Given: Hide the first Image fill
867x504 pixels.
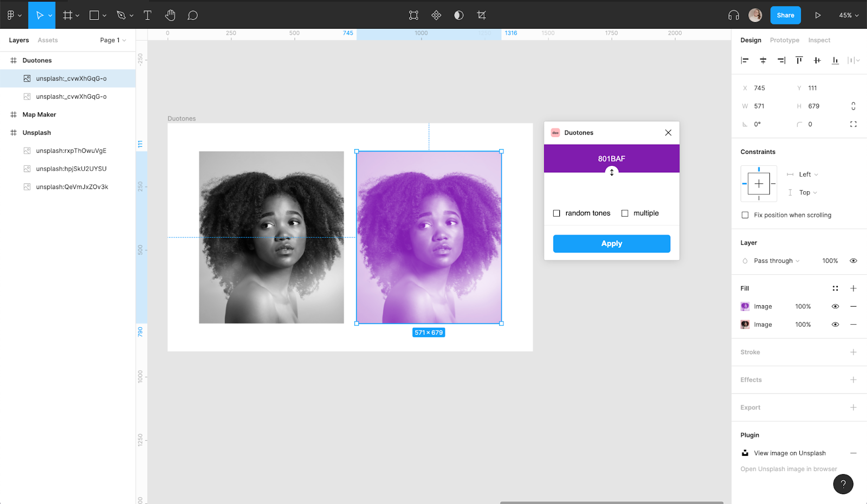Looking at the screenshot, I should [835, 306].
